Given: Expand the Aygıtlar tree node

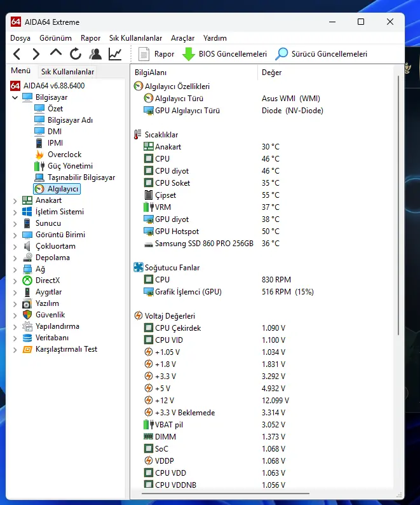Looking at the screenshot, I should point(15,293).
